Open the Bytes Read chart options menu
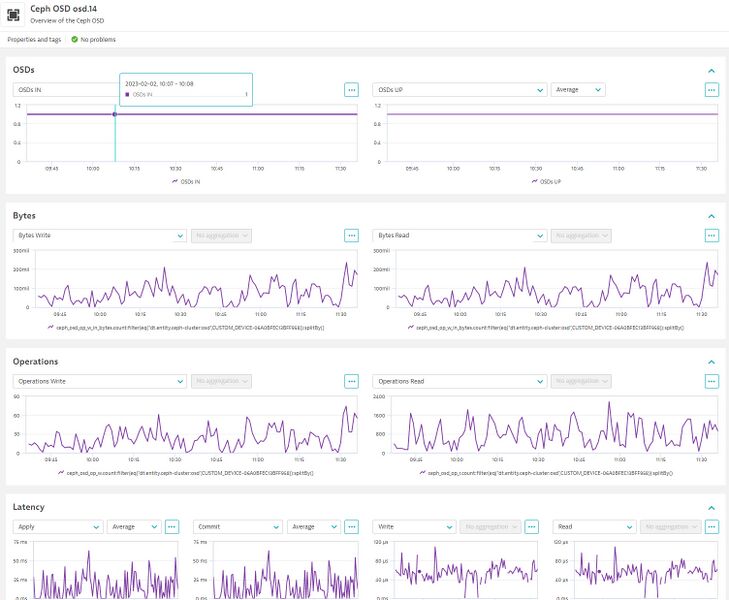The height and width of the screenshot is (600, 729). [711, 235]
